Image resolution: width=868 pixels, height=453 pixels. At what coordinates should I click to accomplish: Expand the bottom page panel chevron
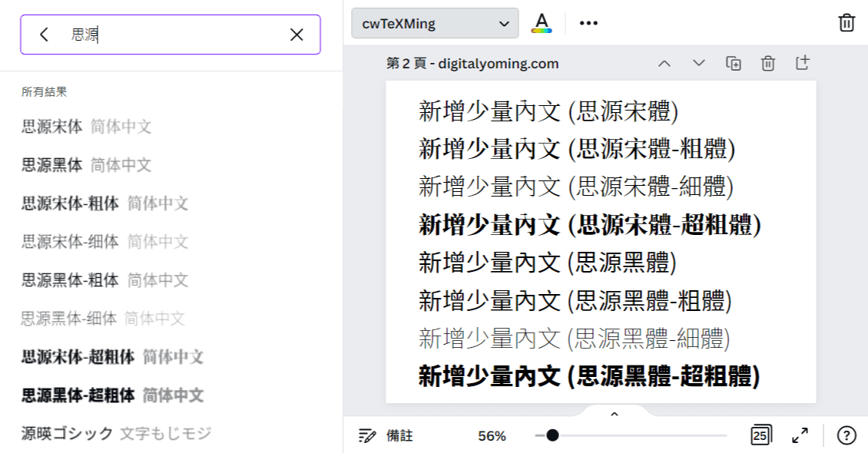(x=614, y=415)
